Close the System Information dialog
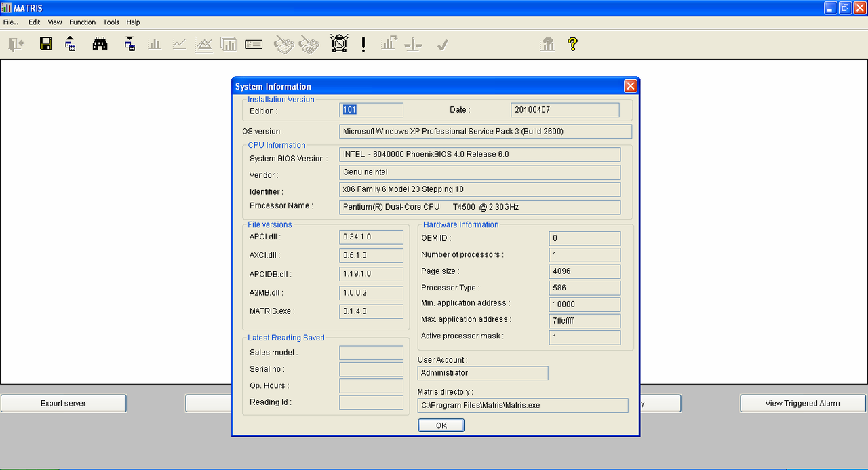 tap(630, 86)
